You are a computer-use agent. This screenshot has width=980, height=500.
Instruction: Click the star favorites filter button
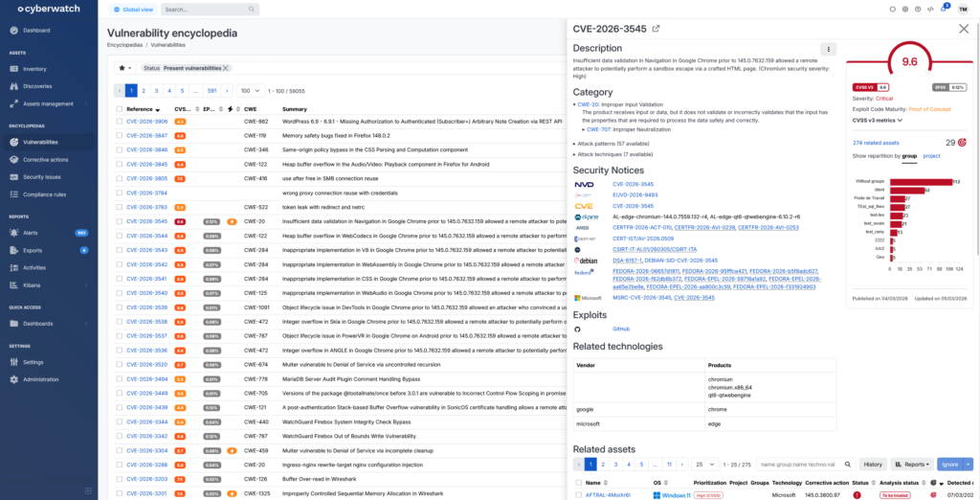(x=124, y=68)
